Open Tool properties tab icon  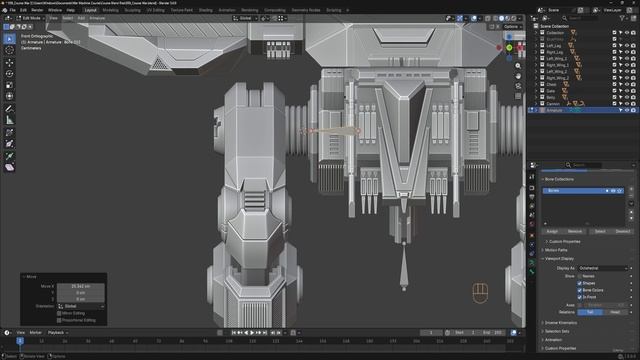(x=532, y=177)
